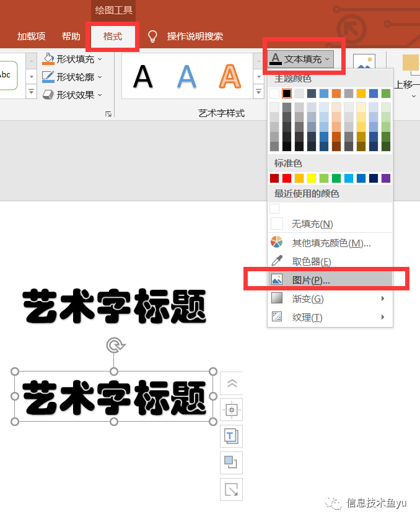420x522 pixels.
Task: Select the black WordArt style A
Action: click(x=143, y=77)
